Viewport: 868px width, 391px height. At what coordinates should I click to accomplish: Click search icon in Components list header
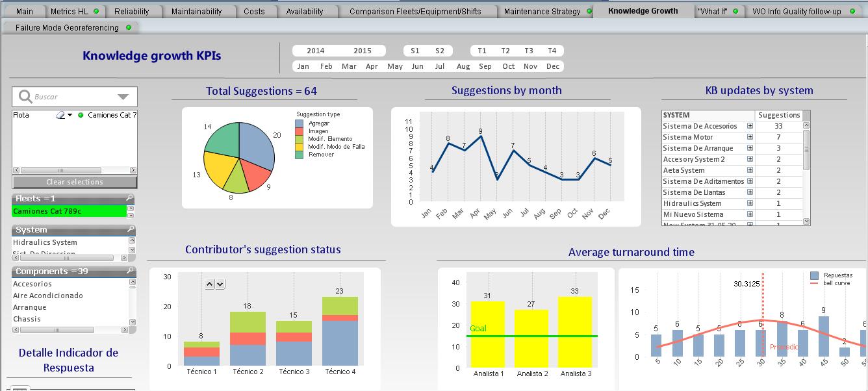[x=131, y=271]
